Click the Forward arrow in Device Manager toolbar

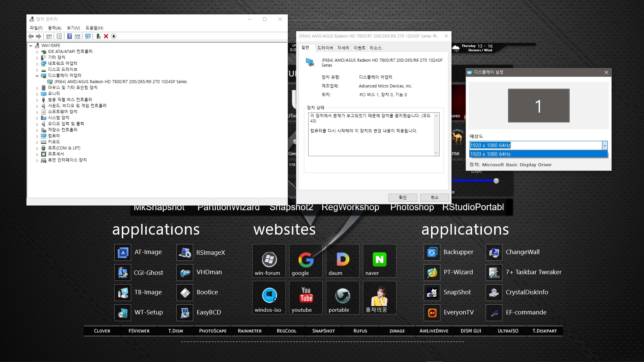tap(39, 36)
